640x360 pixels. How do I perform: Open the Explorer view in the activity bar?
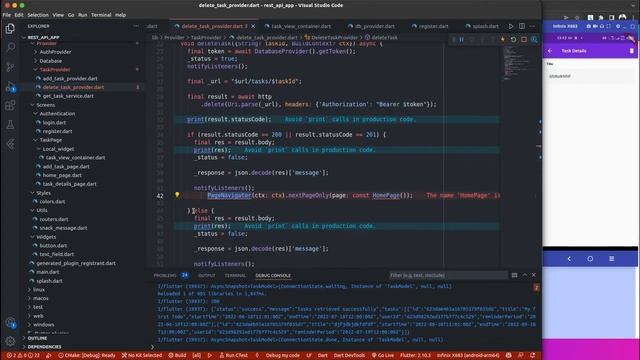[10, 28]
